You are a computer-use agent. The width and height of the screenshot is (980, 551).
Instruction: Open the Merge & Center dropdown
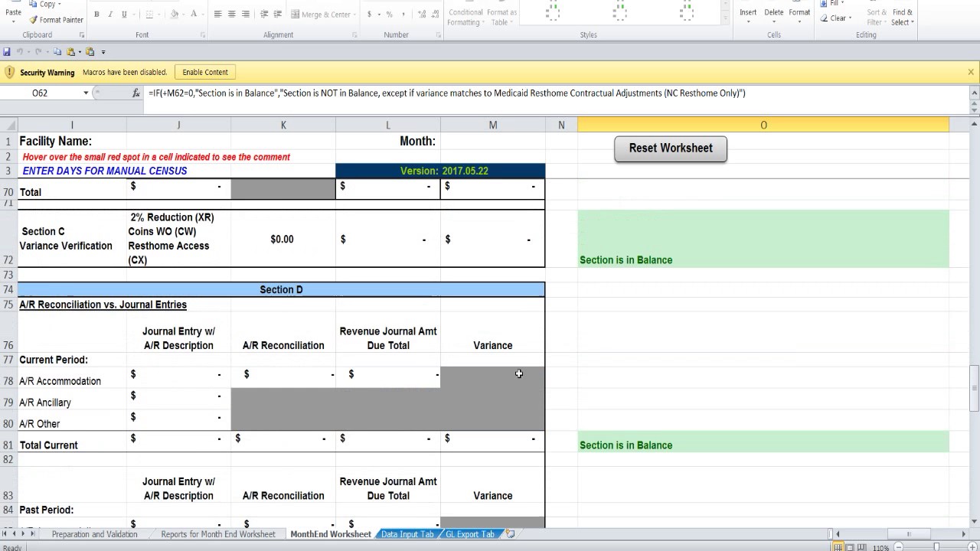(x=356, y=15)
